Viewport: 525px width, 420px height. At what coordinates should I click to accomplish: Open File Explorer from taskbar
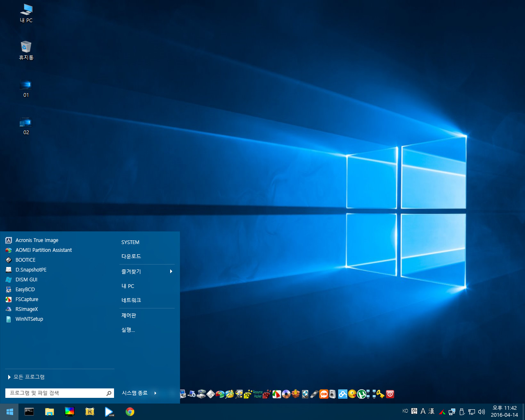[x=49, y=412]
